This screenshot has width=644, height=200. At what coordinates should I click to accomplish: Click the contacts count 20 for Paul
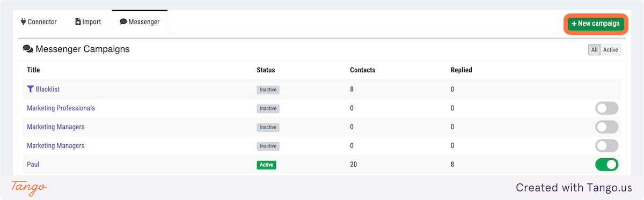353,165
